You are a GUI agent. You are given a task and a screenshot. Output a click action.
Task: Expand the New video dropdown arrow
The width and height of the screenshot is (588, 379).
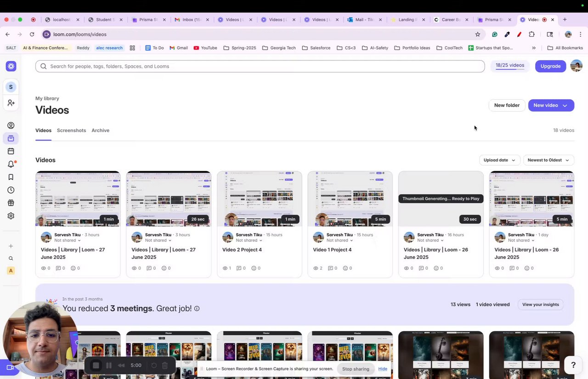pyautogui.click(x=565, y=106)
